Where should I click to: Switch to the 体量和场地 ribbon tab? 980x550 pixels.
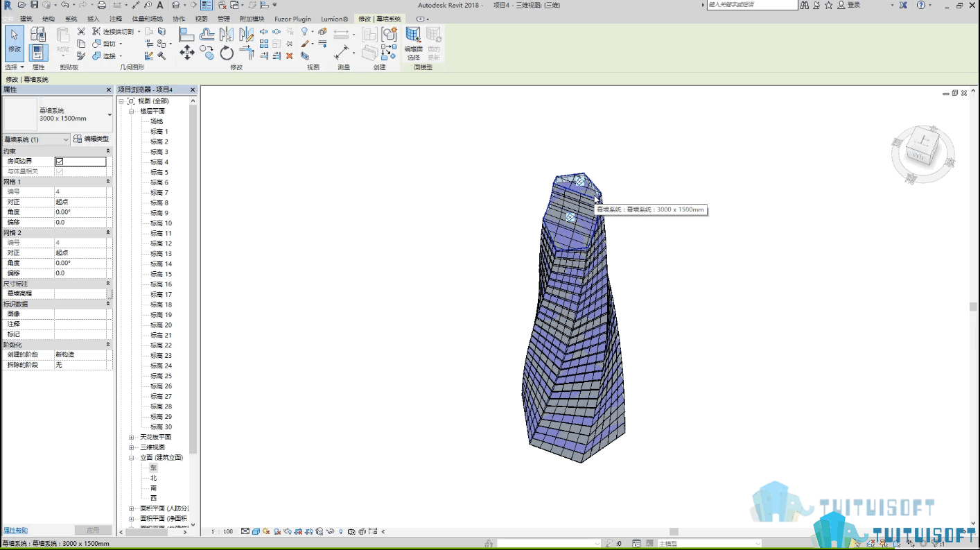pyautogui.click(x=147, y=19)
